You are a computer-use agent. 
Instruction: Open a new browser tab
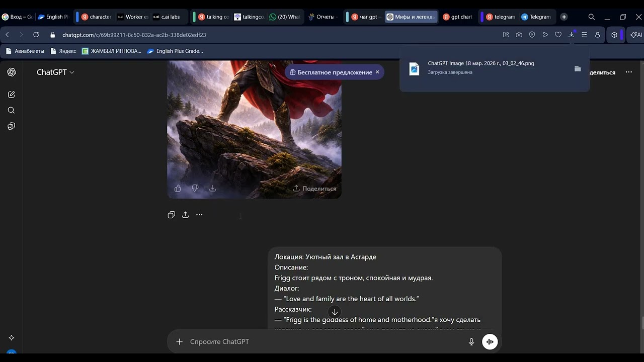click(x=564, y=17)
